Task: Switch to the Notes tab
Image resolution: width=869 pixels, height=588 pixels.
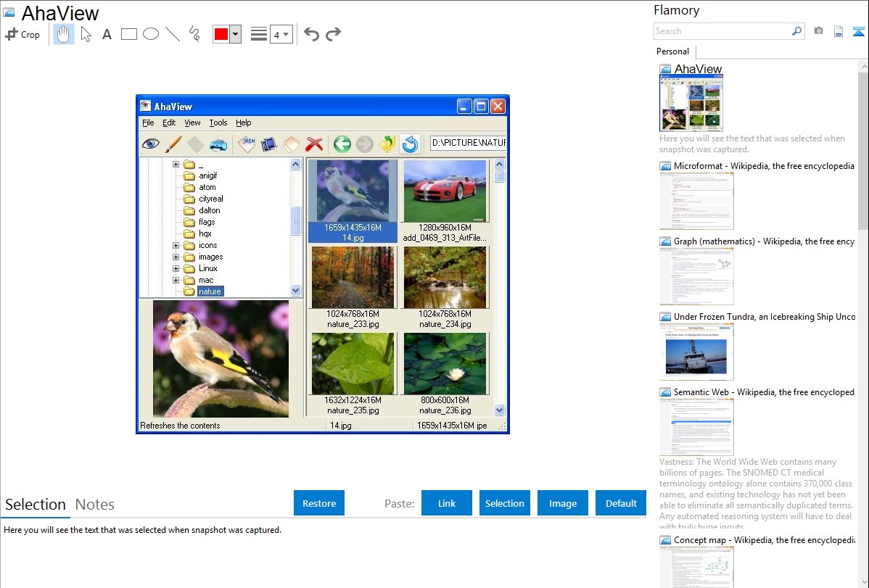Action: pos(95,505)
